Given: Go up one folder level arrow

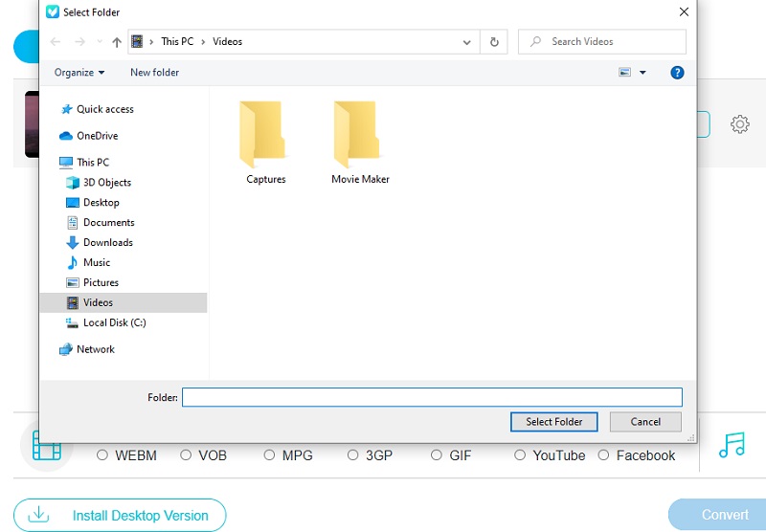Looking at the screenshot, I should coord(117,42).
